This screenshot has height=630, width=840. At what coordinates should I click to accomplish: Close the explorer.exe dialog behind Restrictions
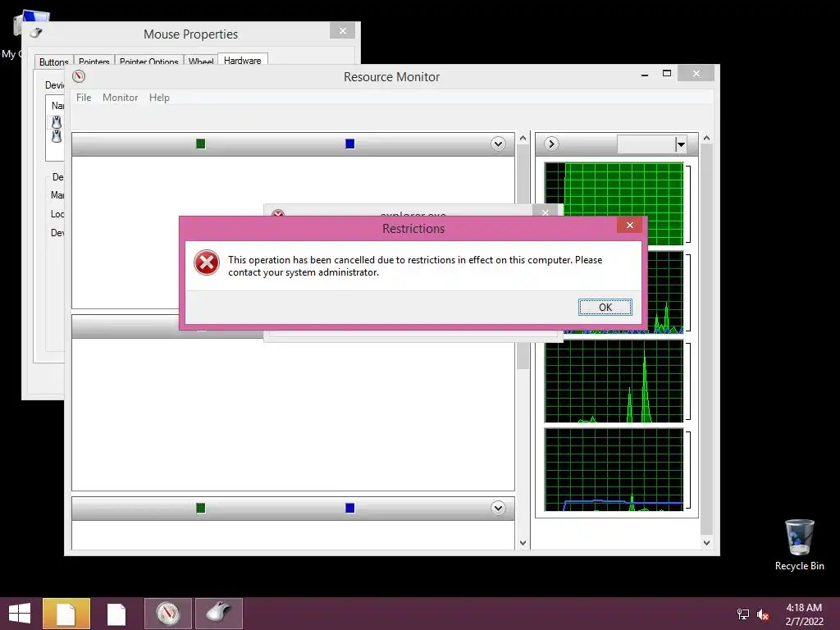point(546,212)
